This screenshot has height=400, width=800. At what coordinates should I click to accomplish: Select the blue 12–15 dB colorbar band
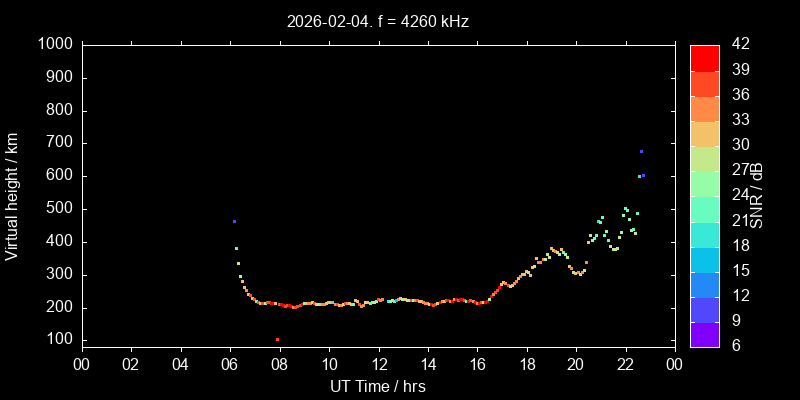(x=704, y=284)
